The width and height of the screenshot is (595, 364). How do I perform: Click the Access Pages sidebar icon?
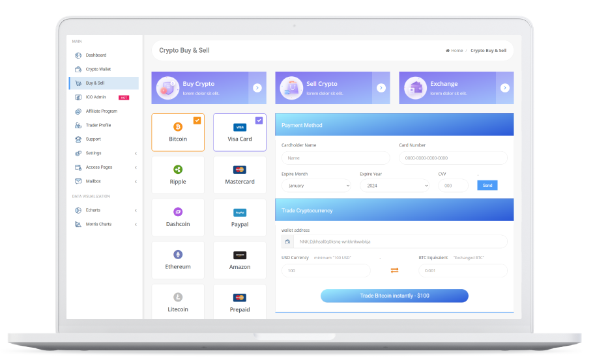(x=78, y=167)
